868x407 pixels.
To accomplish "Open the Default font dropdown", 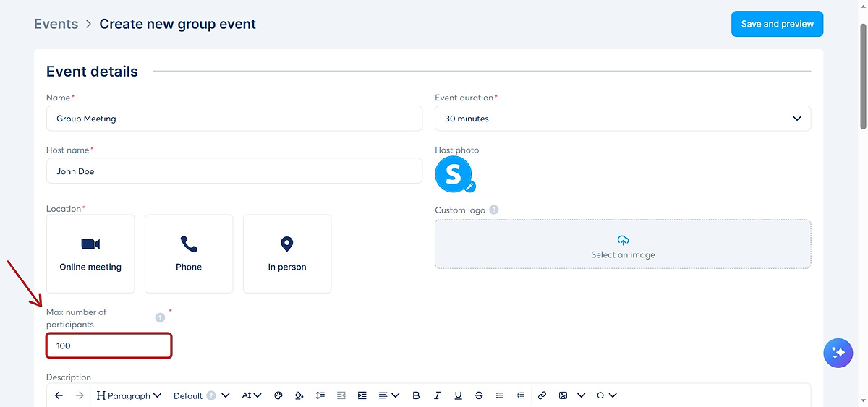I will pyautogui.click(x=202, y=395).
